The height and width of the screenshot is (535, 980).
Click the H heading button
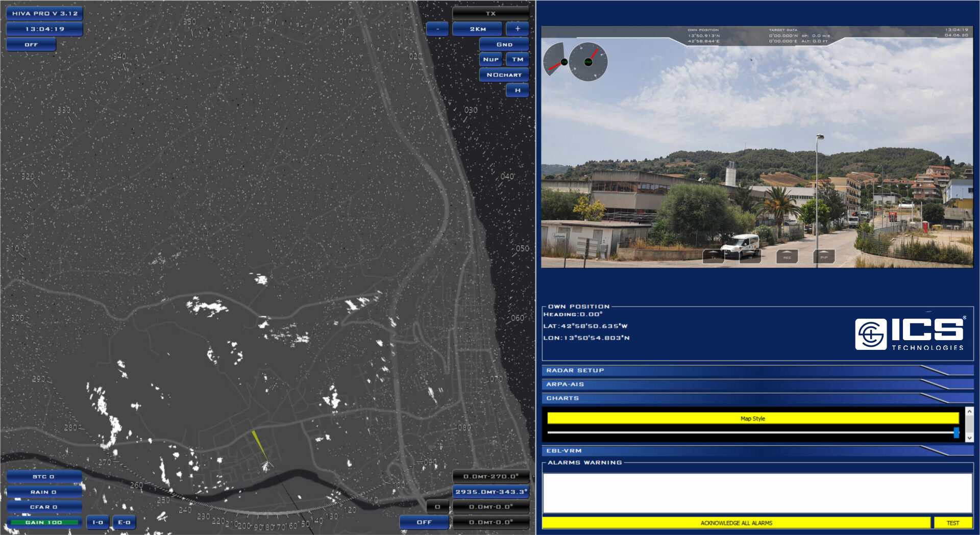pyautogui.click(x=518, y=90)
